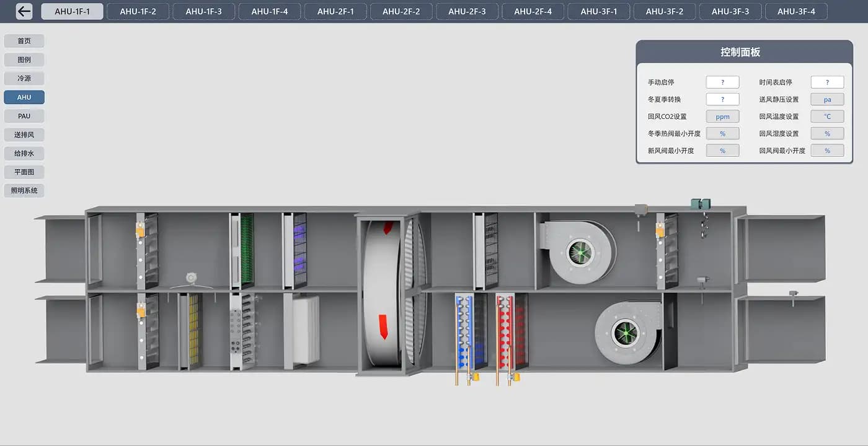
Task: Set the 送风静压设置 pa field
Action: click(x=828, y=99)
